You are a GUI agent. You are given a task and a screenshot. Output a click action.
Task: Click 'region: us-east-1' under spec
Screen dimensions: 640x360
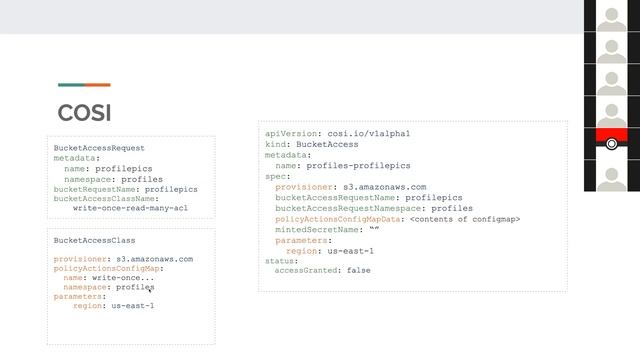[x=330, y=251]
